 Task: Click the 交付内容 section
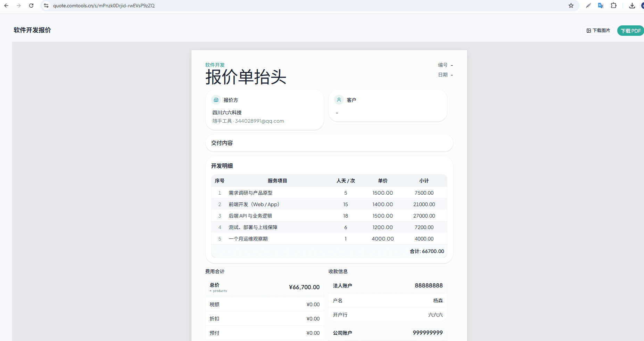(329, 143)
